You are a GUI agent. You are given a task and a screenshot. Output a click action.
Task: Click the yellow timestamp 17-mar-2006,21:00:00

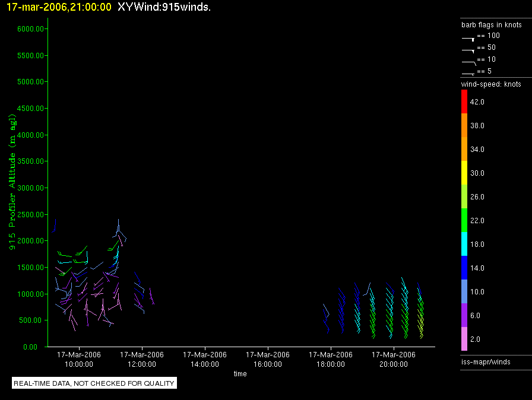pos(59,7)
